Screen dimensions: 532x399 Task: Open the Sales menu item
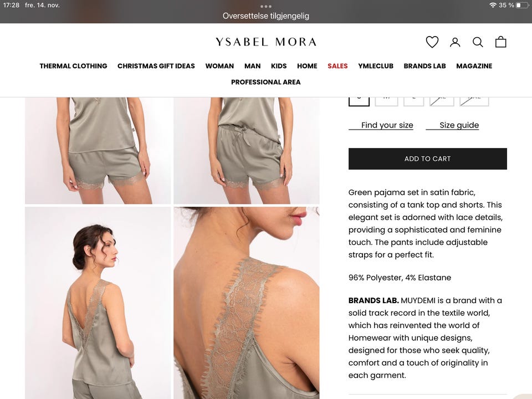coord(337,66)
